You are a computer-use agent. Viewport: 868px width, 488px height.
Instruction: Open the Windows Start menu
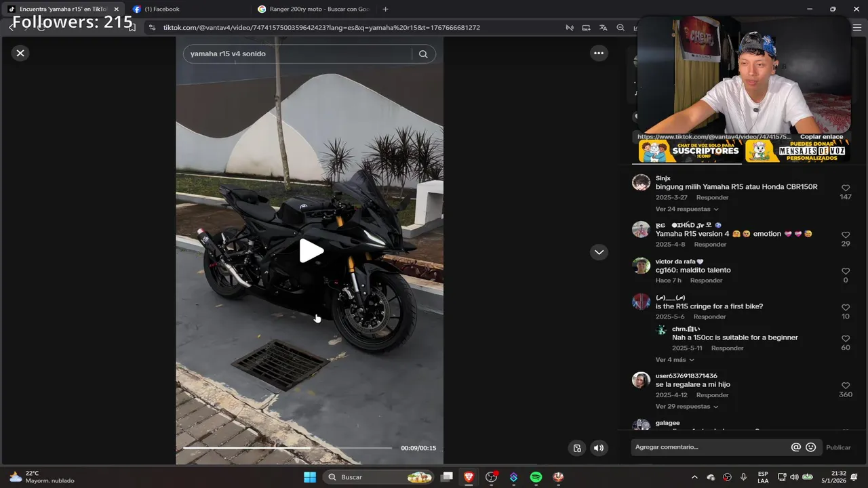[310, 477]
